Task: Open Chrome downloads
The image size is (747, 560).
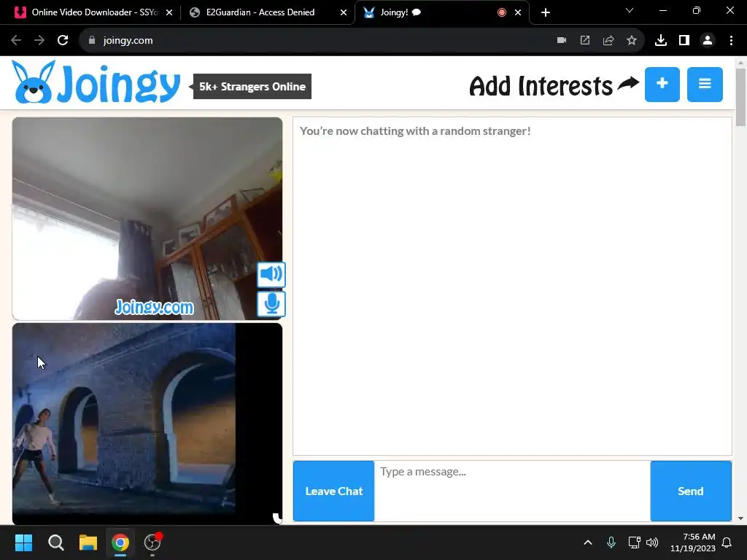Action: click(x=661, y=41)
